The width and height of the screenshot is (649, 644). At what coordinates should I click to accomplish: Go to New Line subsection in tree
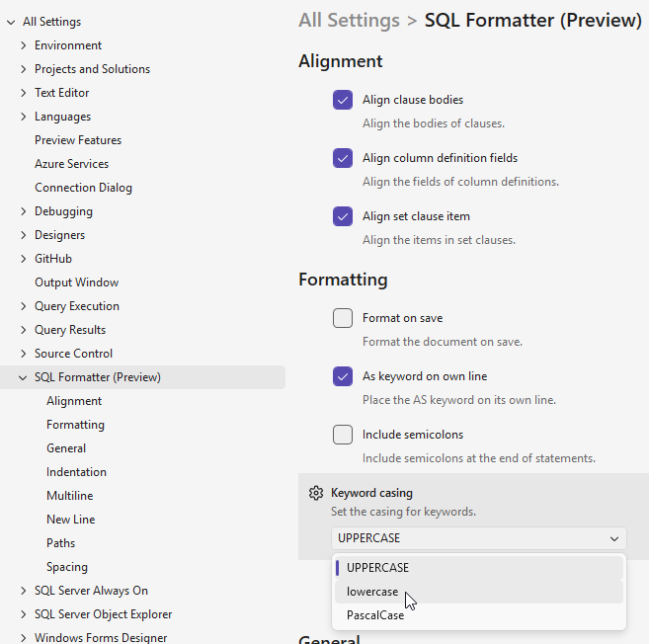click(x=71, y=520)
